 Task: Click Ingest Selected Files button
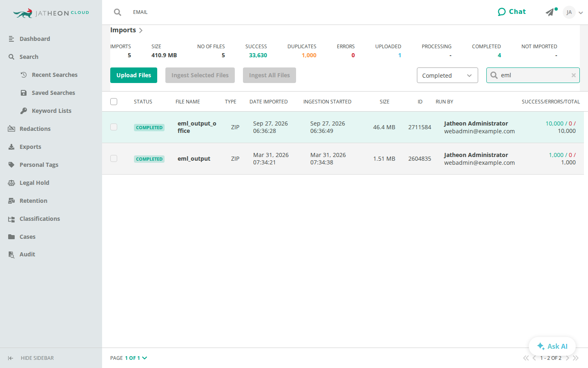pyautogui.click(x=200, y=75)
